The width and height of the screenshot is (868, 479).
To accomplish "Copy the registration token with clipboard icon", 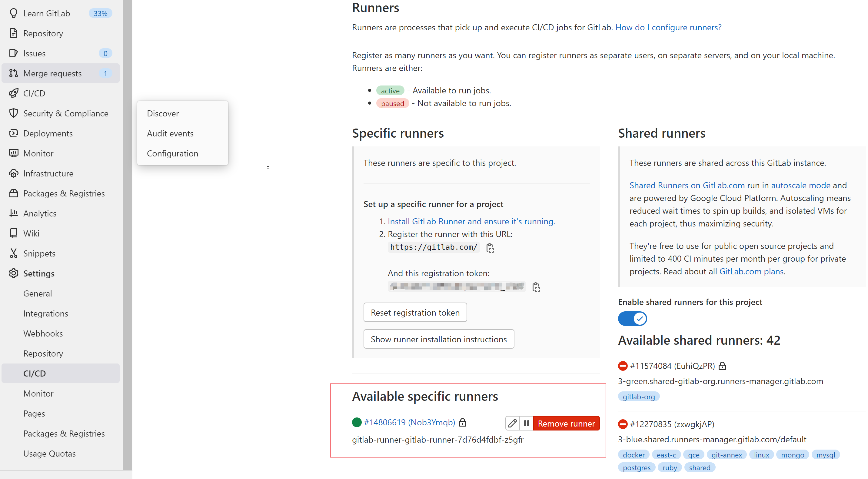I will pyautogui.click(x=536, y=287).
